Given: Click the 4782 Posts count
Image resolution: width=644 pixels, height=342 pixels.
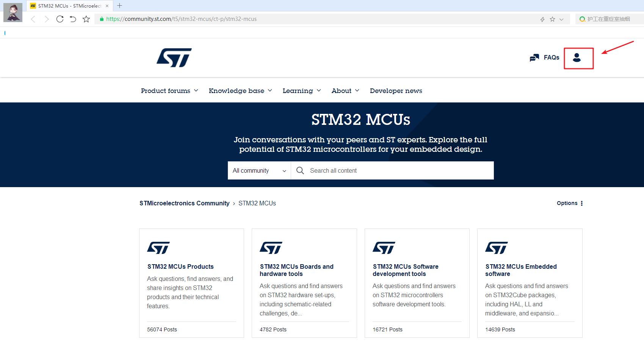Looking at the screenshot, I should coord(273,329).
